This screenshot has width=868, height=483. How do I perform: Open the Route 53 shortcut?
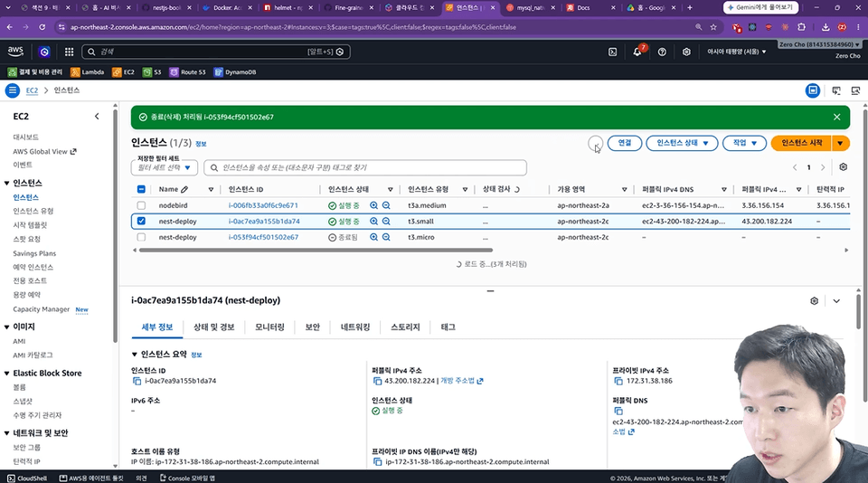tap(188, 72)
